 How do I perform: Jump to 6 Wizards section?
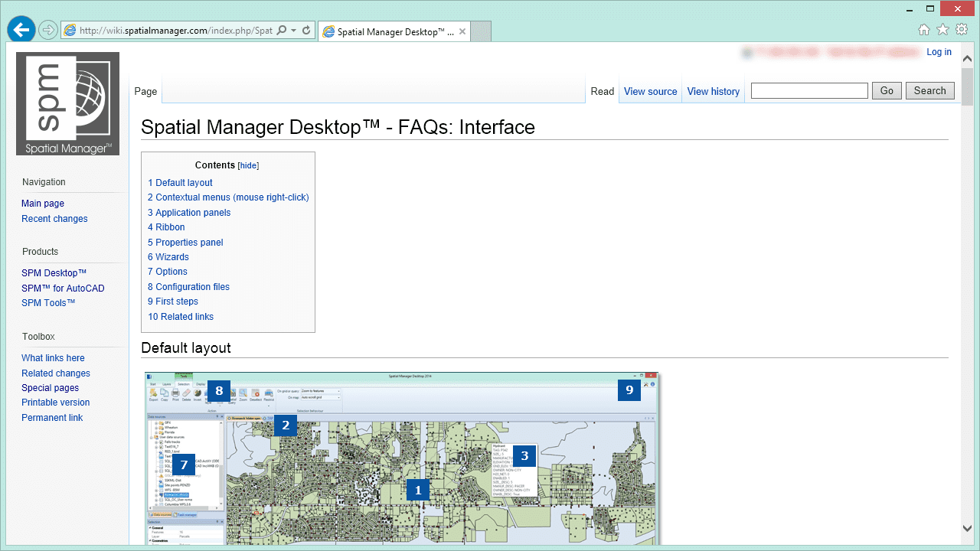(168, 257)
